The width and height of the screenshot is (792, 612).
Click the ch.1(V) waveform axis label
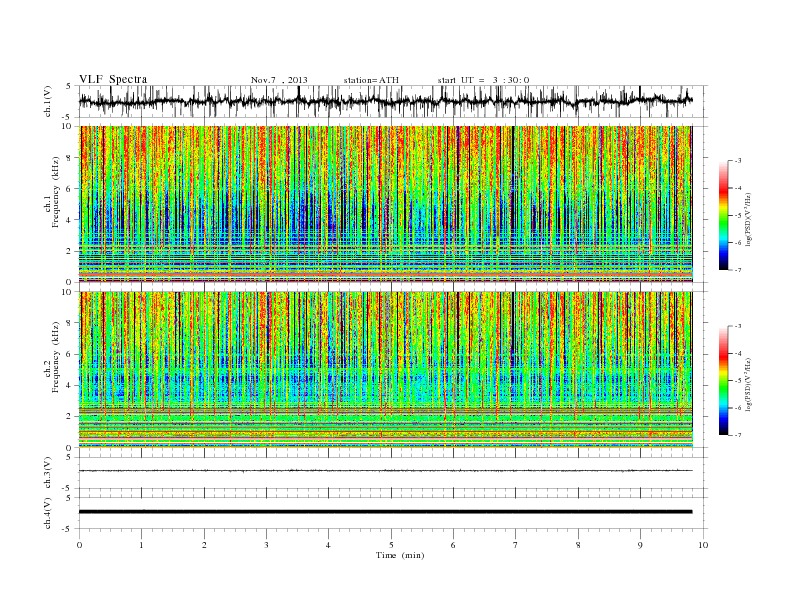point(48,101)
